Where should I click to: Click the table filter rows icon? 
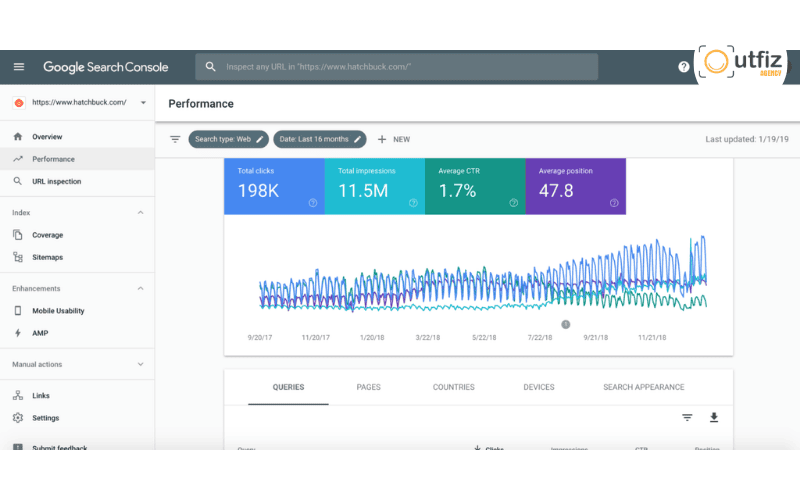[687, 417]
